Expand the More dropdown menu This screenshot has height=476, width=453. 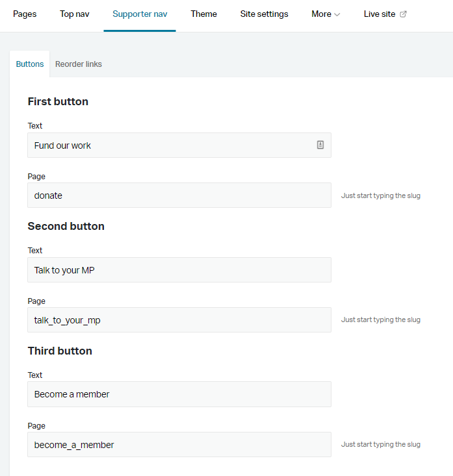coord(326,14)
